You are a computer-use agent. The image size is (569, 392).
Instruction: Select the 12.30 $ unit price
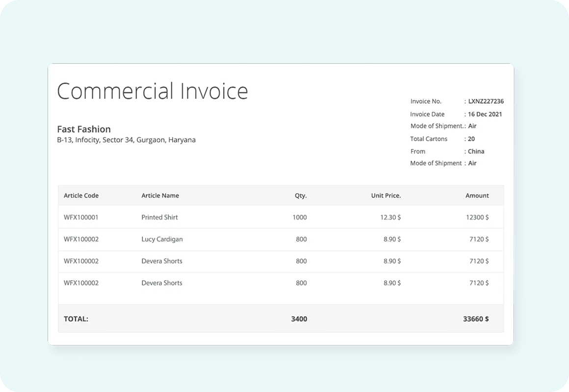click(x=390, y=217)
